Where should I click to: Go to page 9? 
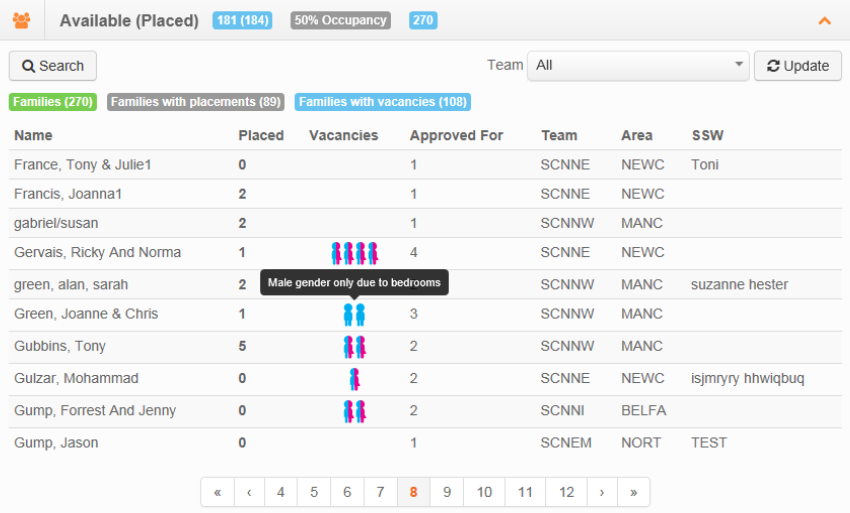[x=447, y=492]
